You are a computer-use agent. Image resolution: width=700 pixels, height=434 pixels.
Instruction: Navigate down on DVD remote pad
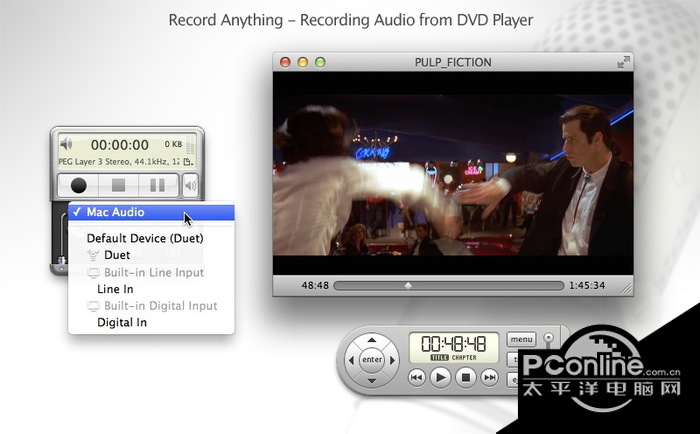pos(371,380)
